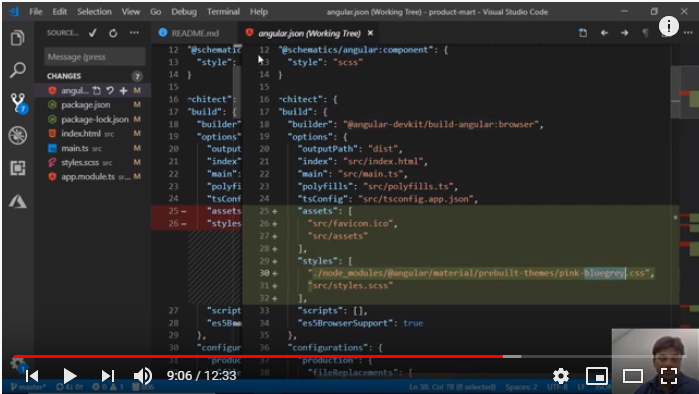699x394 pixels.
Task: Open the Explorer view in activity bar
Action: [18, 38]
